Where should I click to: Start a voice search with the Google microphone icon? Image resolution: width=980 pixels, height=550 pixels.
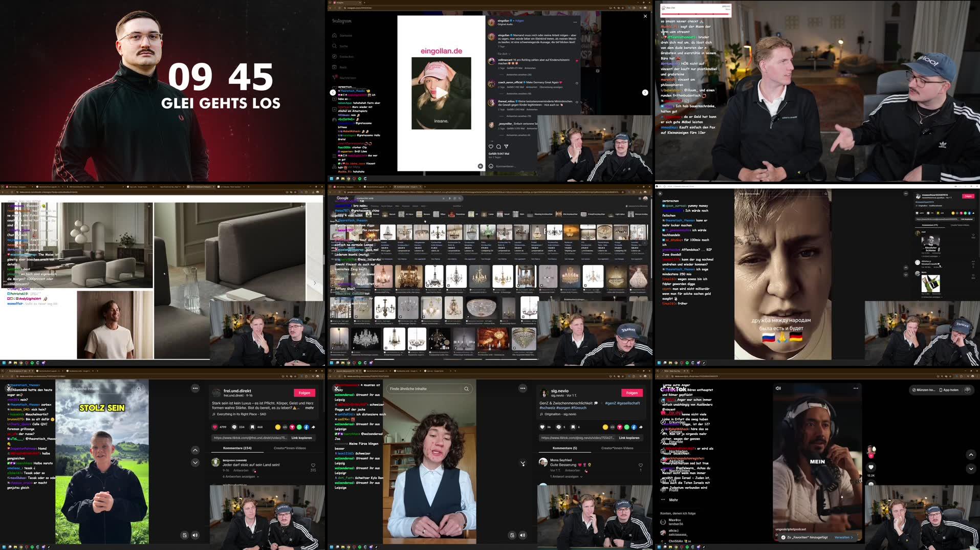[449, 198]
